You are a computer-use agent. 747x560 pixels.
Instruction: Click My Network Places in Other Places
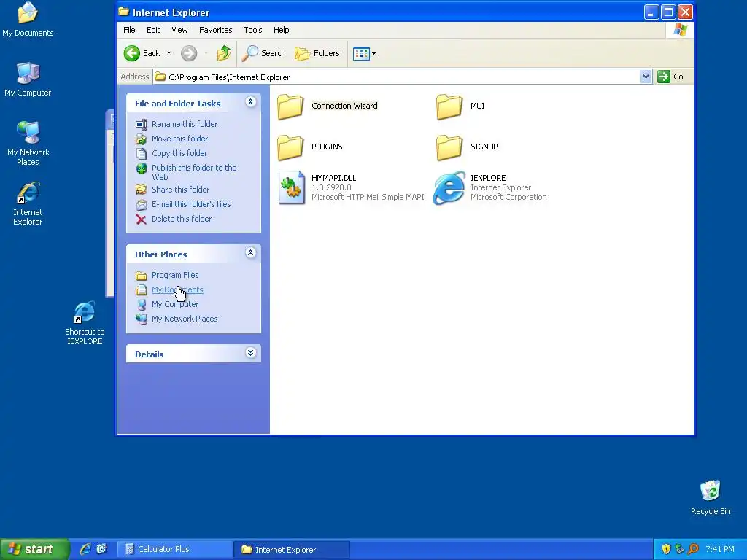coord(185,319)
